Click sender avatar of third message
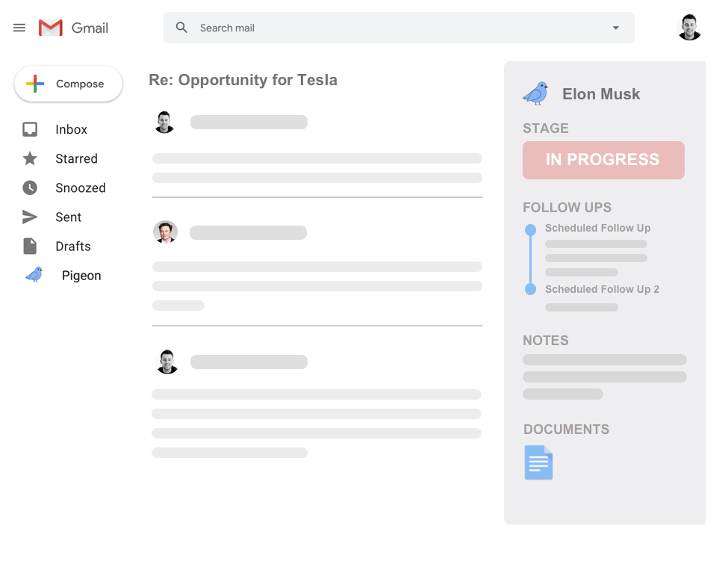This screenshot has height=564, width=728. 167,362
